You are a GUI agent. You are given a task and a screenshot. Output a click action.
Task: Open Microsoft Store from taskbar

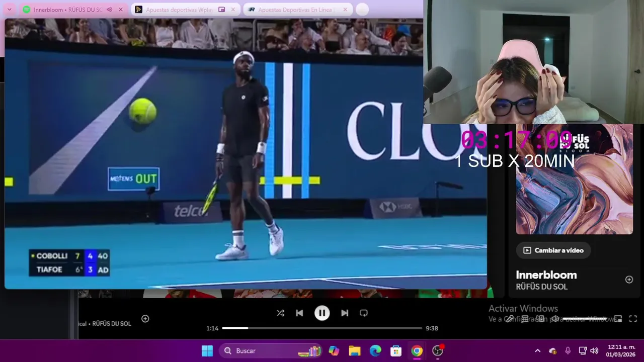396,351
